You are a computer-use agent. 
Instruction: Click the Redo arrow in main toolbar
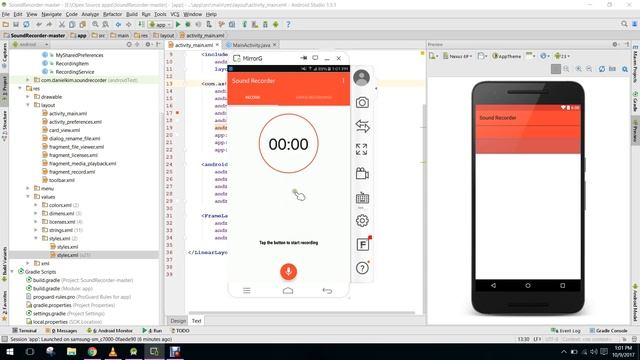[49, 24]
